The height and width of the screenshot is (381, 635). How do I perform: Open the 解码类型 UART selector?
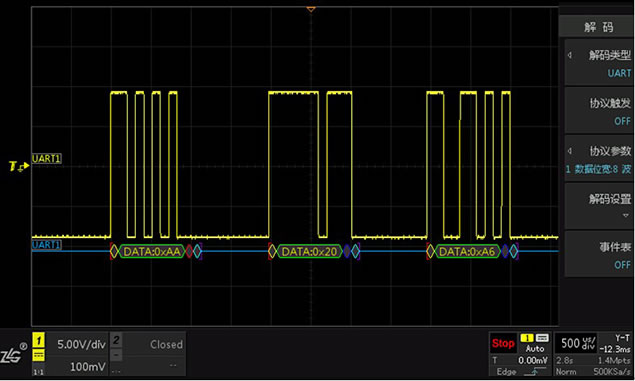[598, 63]
